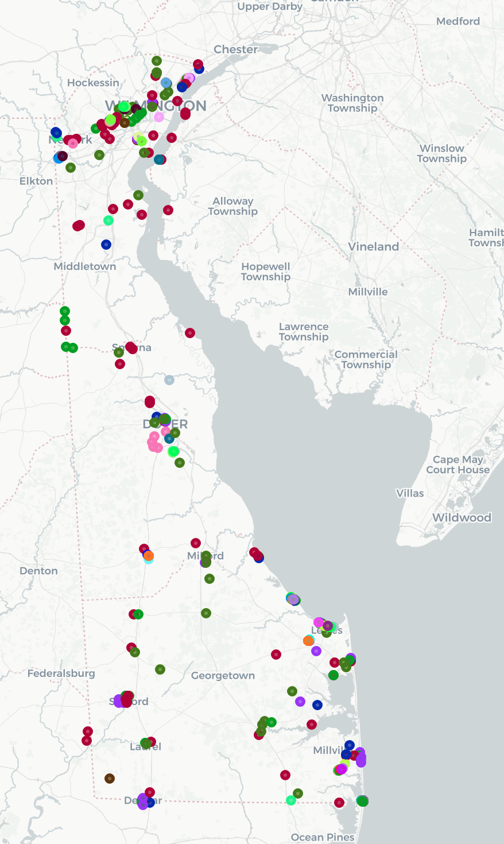The image size is (504, 844).
Task: Click the orange marker southwest of Lewes
Action: click(x=308, y=640)
